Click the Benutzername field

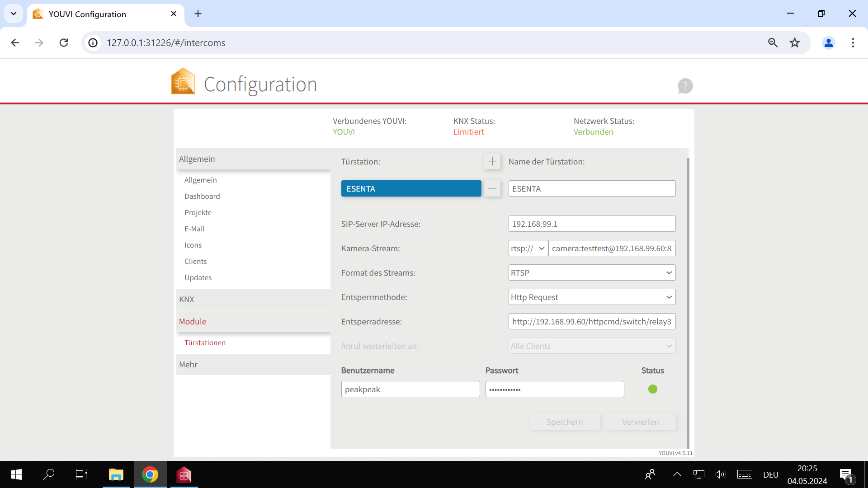410,389
